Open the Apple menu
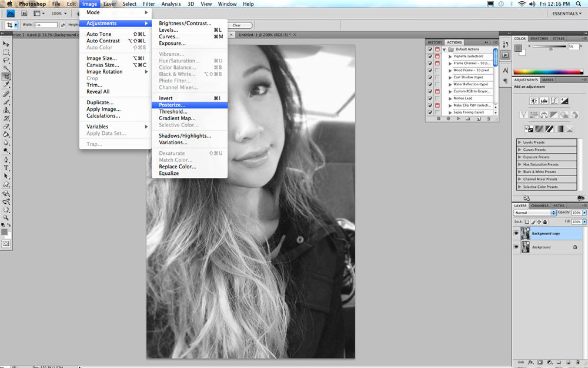The height and width of the screenshot is (368, 588). (10, 4)
